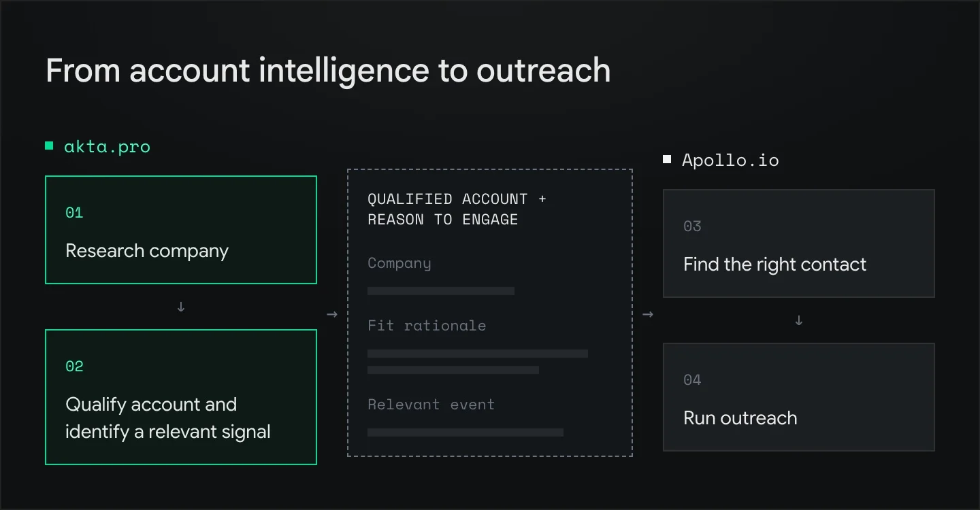Screen dimensions: 980x510
Task: Click the akta.pro label
Action: pyautogui.click(x=107, y=146)
